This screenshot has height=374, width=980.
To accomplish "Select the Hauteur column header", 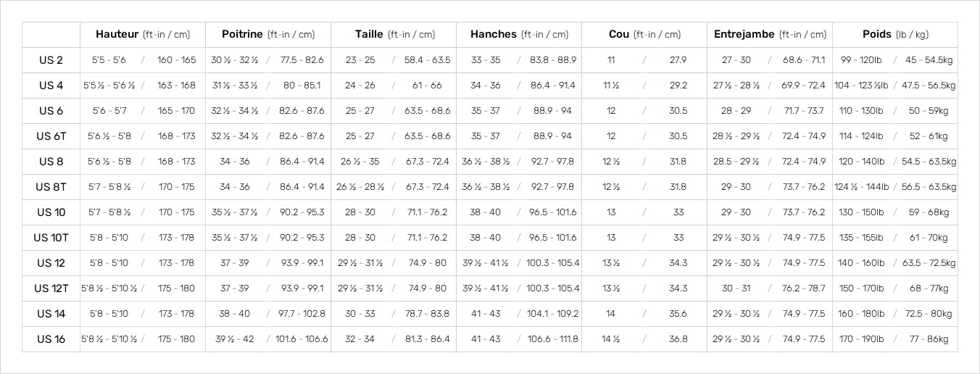I will [x=143, y=35].
